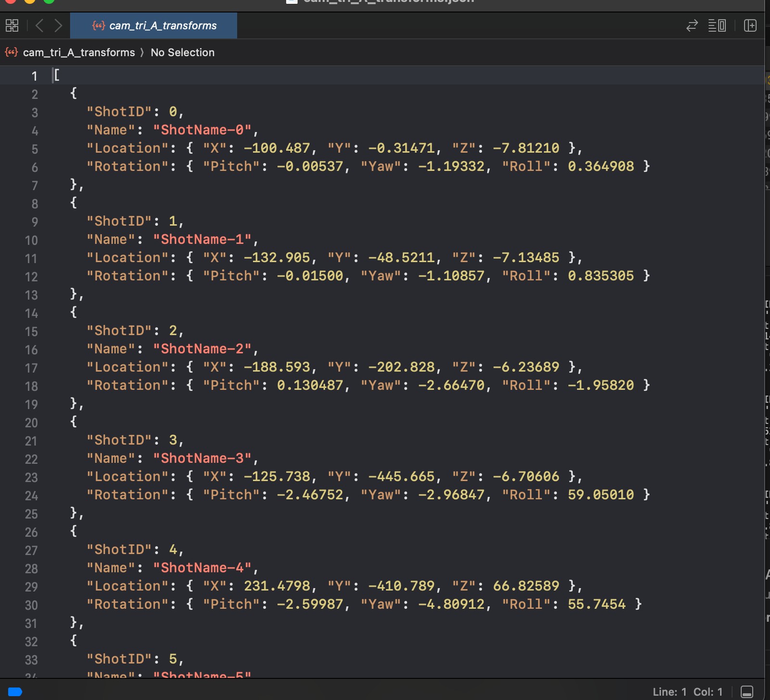Viewport: 770px width, 700px height.
Task: Click the "Location" key on line 5
Action: (128, 148)
